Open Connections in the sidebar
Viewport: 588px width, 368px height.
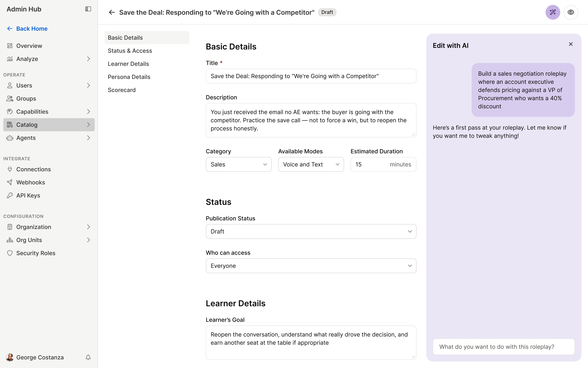[49, 169]
